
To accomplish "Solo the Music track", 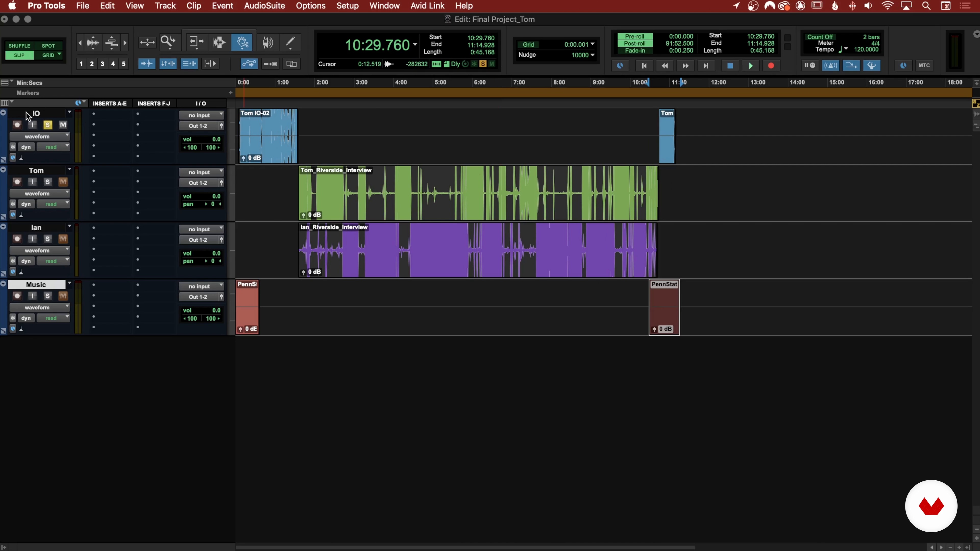I will pos(47,296).
